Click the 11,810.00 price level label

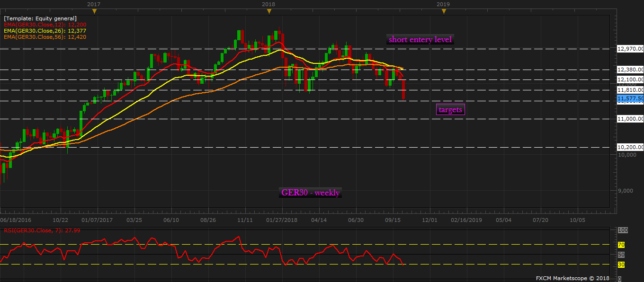coord(630,90)
